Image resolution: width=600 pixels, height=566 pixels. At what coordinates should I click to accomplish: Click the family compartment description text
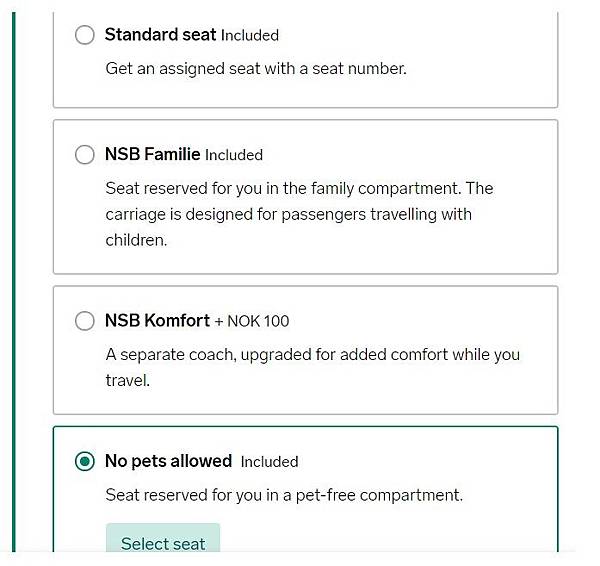click(300, 214)
